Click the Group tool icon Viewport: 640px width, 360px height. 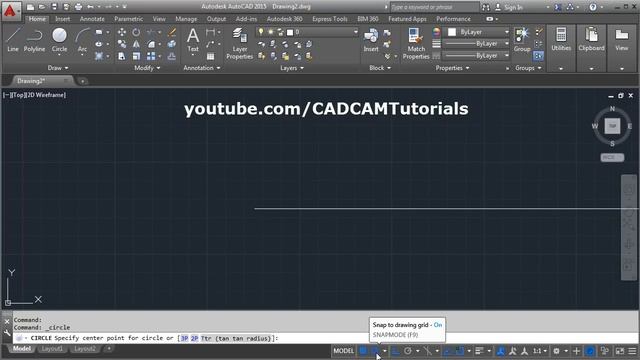point(522,40)
